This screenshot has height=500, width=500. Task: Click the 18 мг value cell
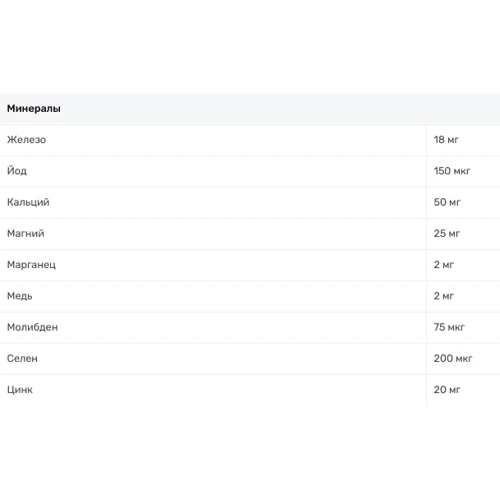coord(446,140)
